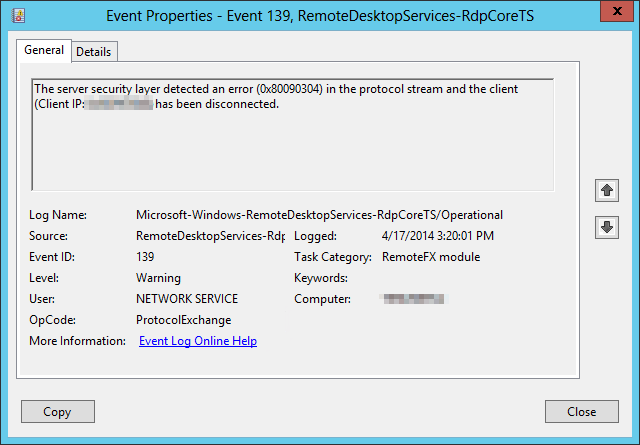The width and height of the screenshot is (640, 445).
Task: Select the Level value Warning
Action: [158, 278]
